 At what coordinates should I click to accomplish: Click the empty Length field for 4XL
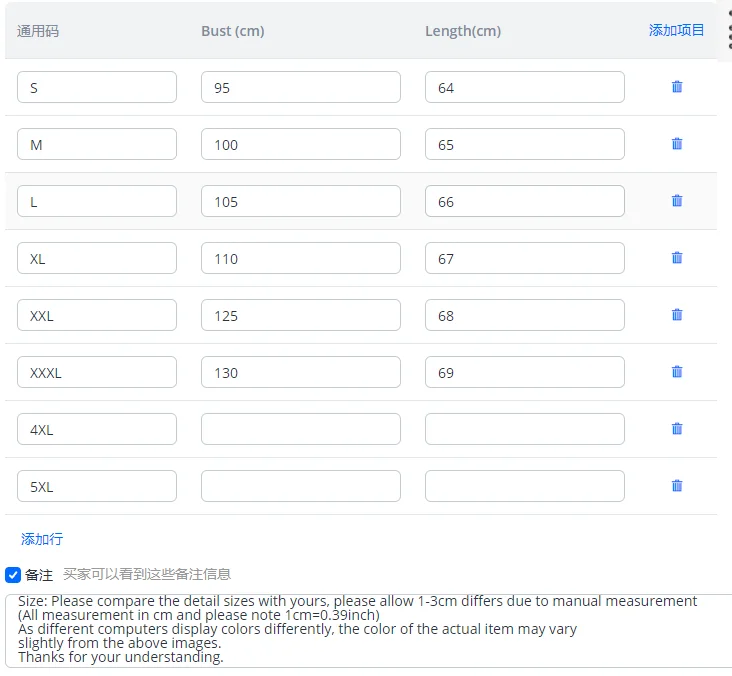click(524, 429)
